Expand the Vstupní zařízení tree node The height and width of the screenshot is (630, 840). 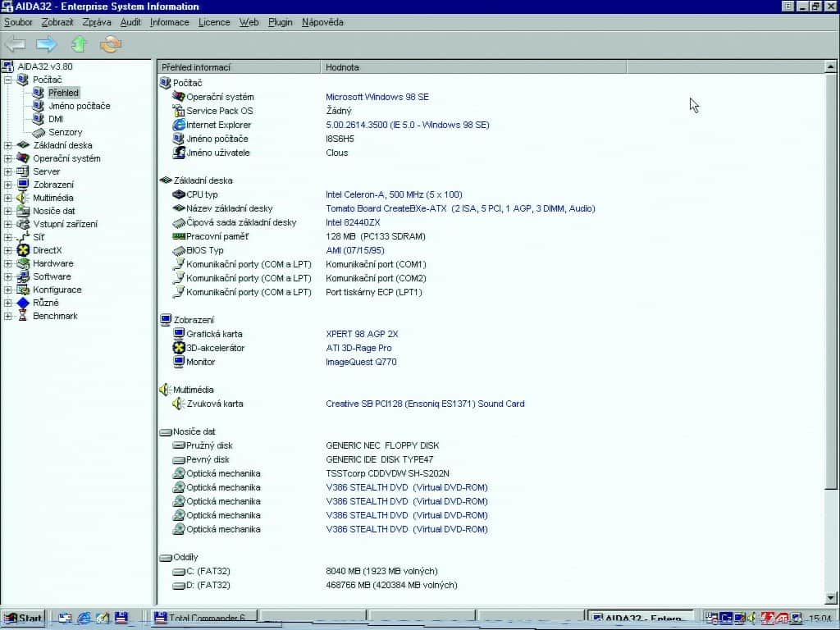pos(8,224)
